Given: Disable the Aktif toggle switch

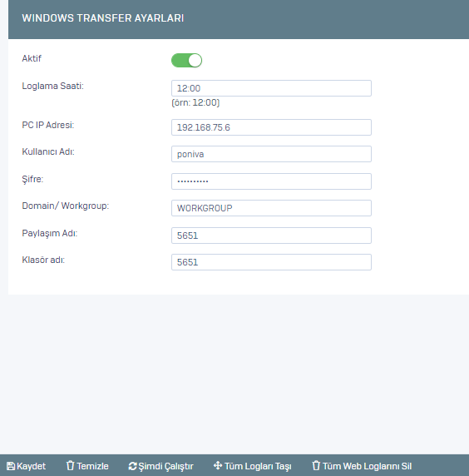Looking at the screenshot, I should tap(186, 60).
